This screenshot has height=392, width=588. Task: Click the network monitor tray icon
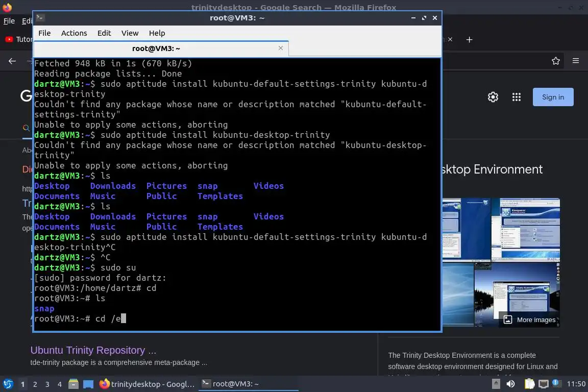tap(543, 384)
